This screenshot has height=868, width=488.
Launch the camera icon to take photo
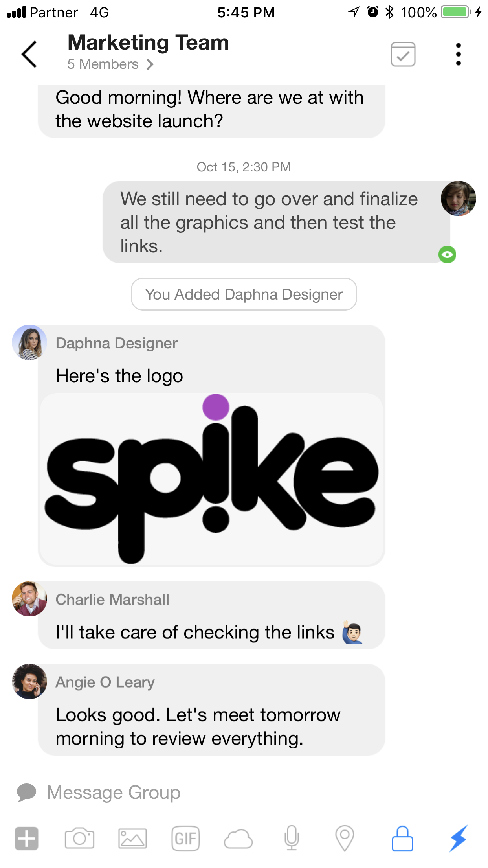coord(79,839)
